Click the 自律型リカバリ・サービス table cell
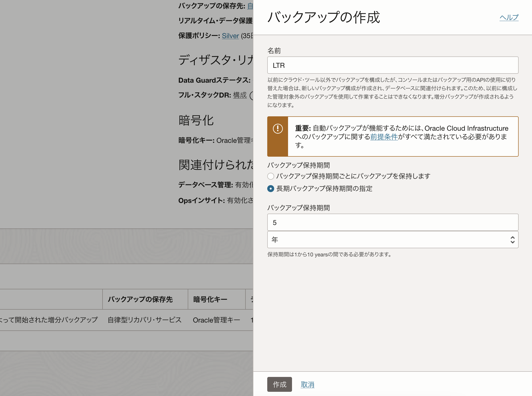The height and width of the screenshot is (396, 532). pos(144,320)
